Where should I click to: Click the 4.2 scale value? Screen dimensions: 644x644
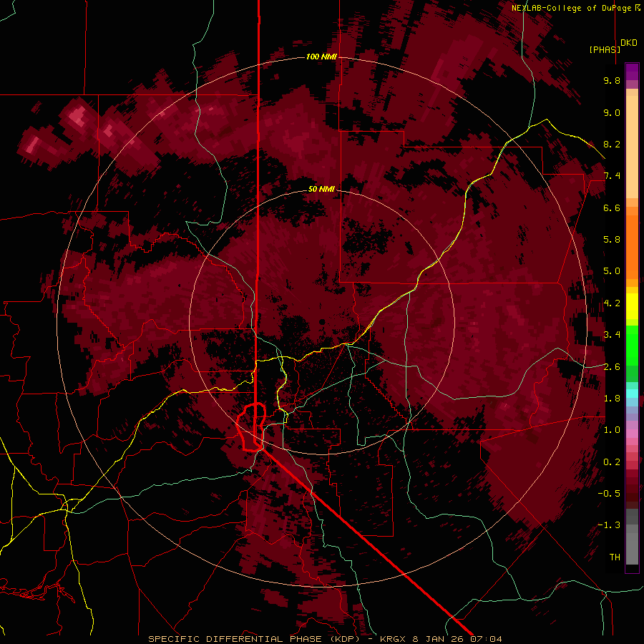coord(612,303)
